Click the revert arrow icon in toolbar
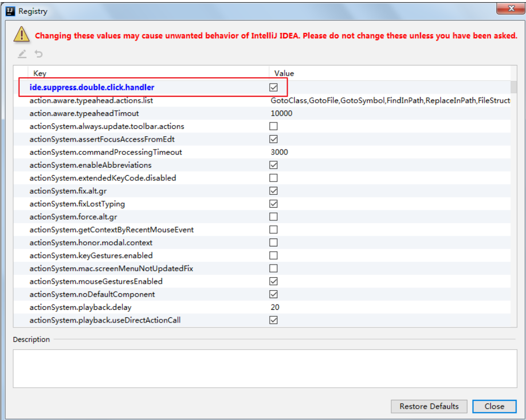 [x=39, y=54]
